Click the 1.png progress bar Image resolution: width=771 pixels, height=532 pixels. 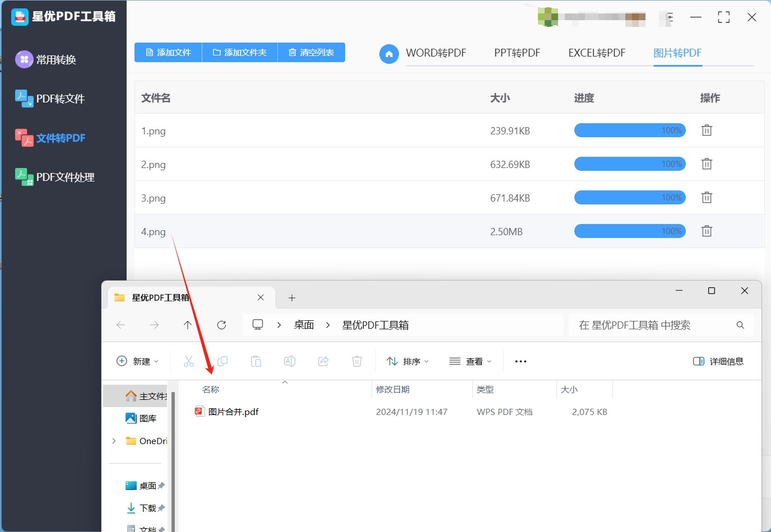coord(630,130)
